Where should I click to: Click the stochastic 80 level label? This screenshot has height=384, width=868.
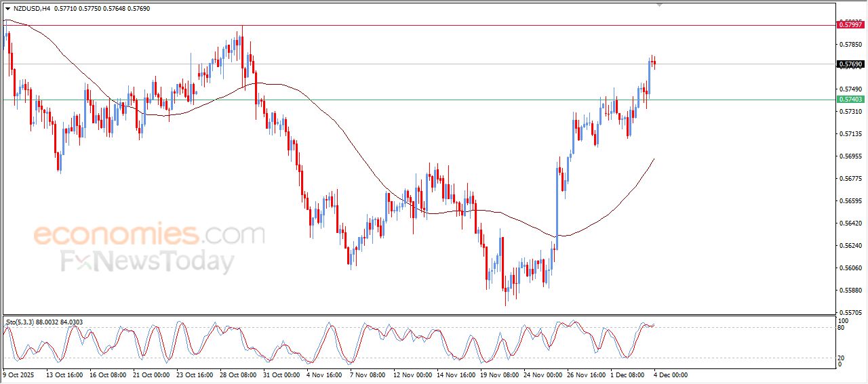tap(842, 328)
